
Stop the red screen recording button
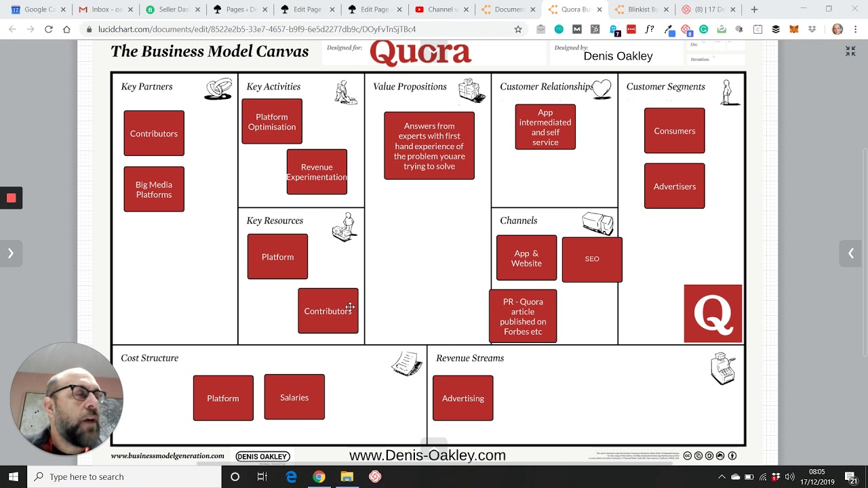pyautogui.click(x=11, y=198)
